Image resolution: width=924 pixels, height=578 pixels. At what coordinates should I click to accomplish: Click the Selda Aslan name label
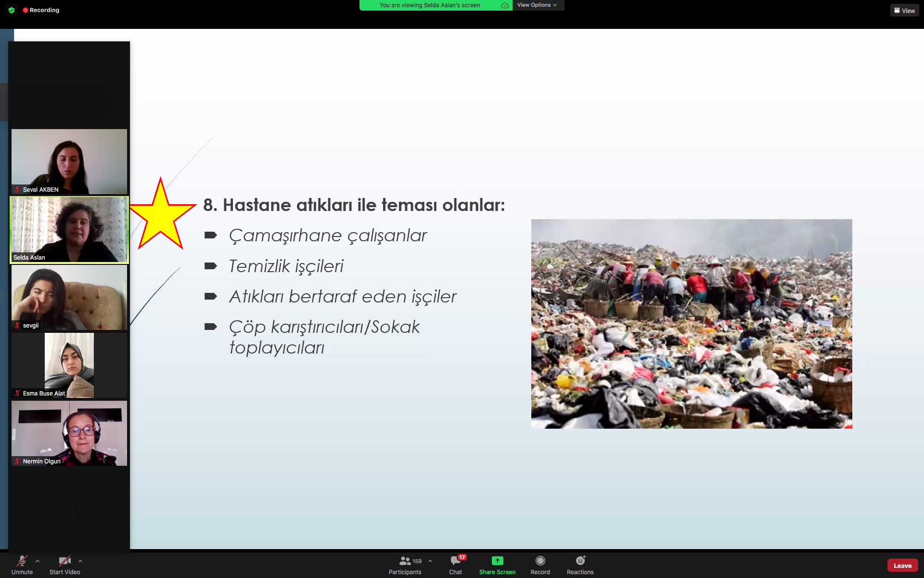point(29,258)
